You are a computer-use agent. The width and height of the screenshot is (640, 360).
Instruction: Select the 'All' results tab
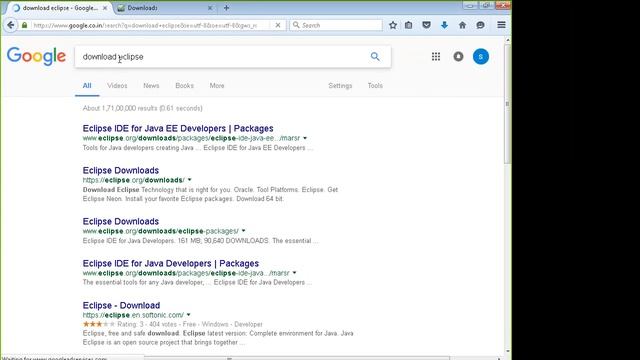tap(87, 86)
